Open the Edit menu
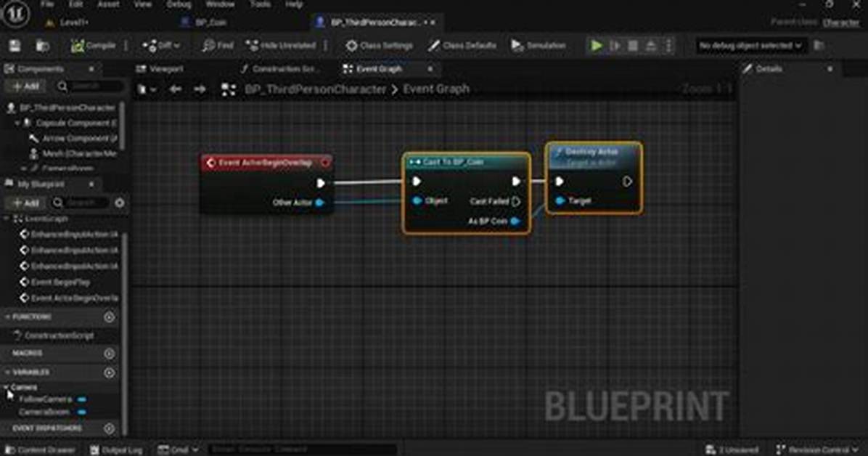The height and width of the screenshot is (456, 868). pyautogui.click(x=75, y=4)
